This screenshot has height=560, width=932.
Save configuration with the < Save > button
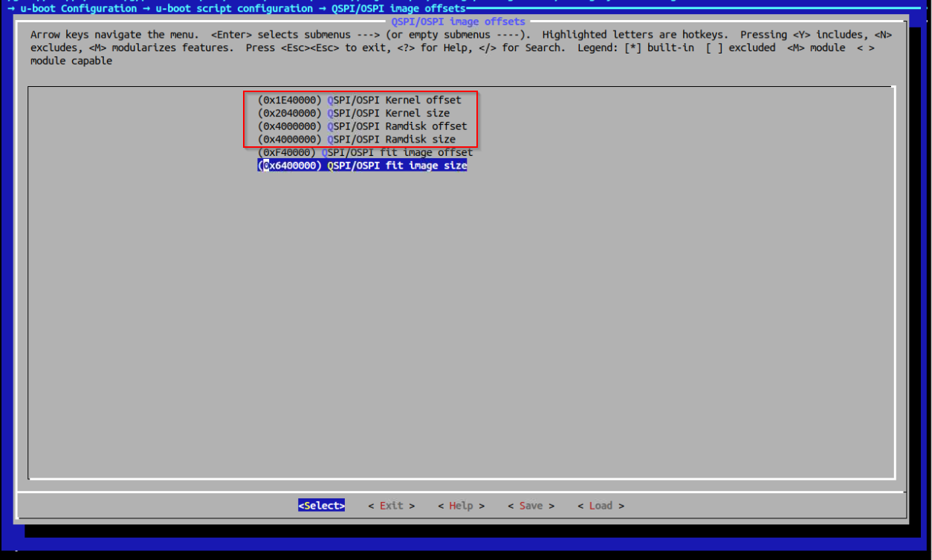click(531, 506)
